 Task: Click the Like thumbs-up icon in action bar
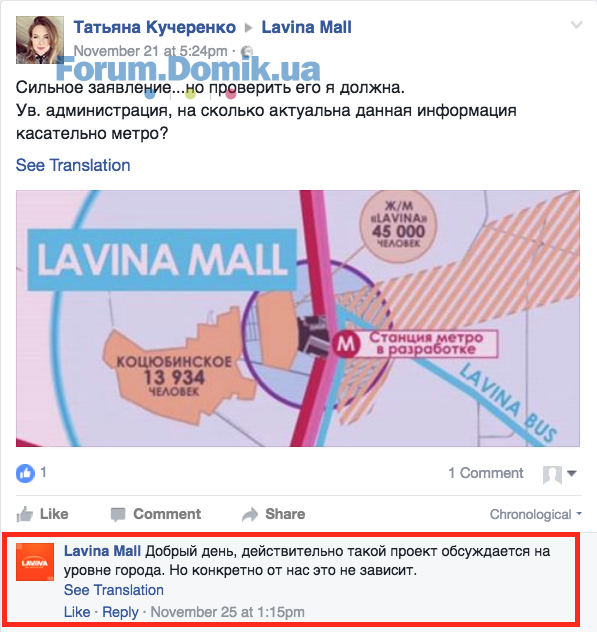tap(25, 515)
